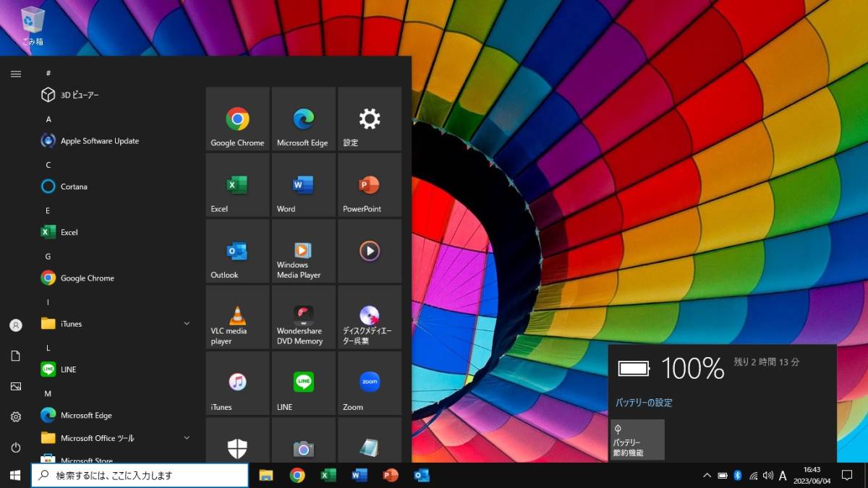
Task: Open PowerPoint from the taskbar
Action: click(x=391, y=475)
